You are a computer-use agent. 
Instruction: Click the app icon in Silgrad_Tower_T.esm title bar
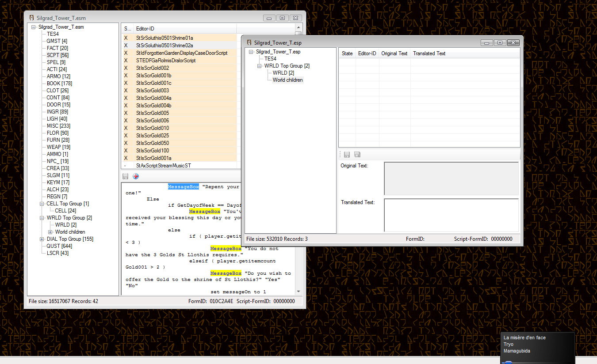[32, 18]
